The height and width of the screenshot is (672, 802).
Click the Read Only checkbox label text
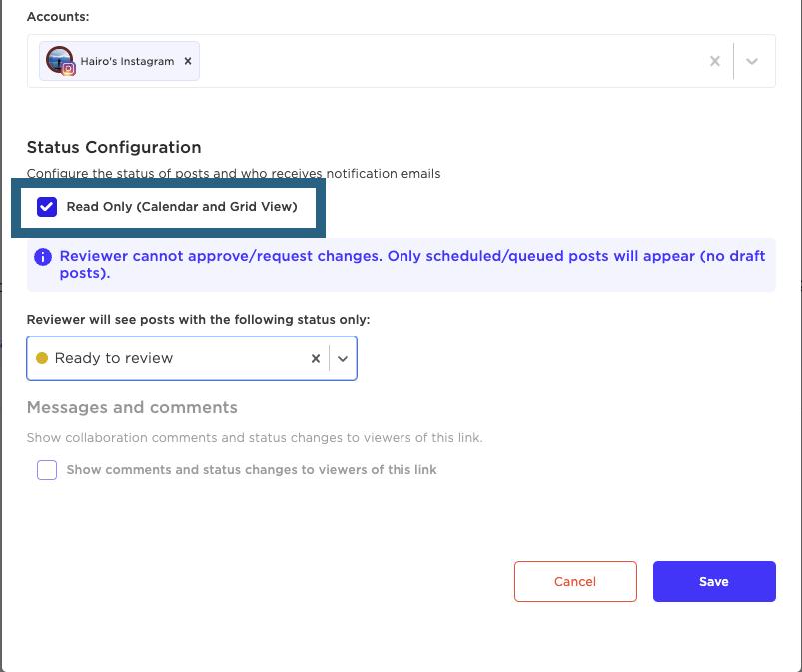(x=182, y=206)
